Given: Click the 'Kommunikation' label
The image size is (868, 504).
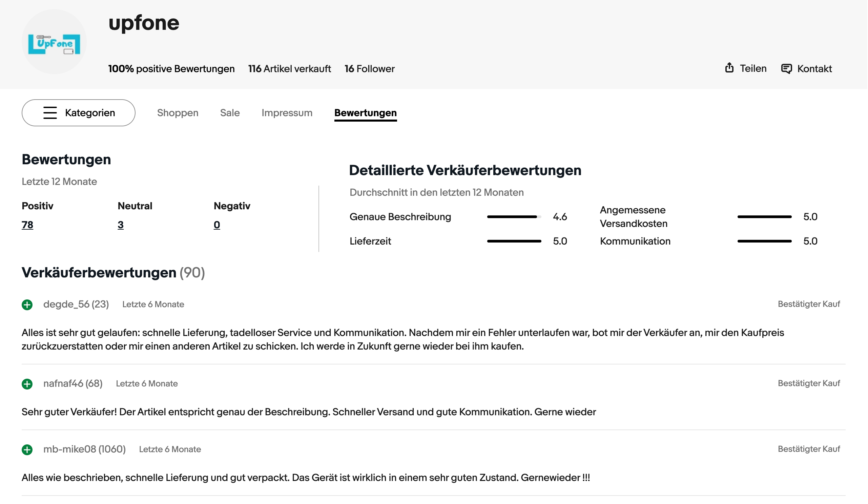Looking at the screenshot, I should point(636,241).
